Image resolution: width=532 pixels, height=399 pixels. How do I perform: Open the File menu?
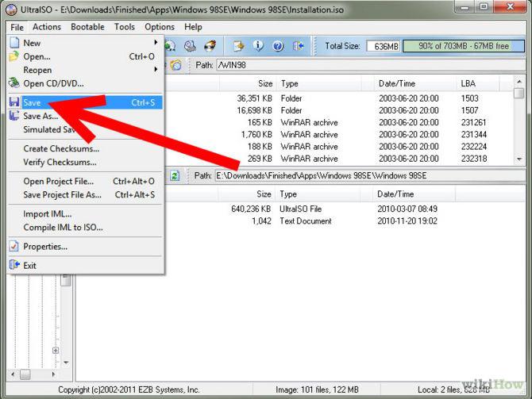17,27
